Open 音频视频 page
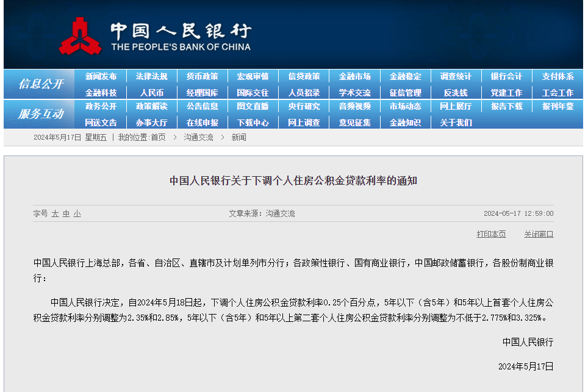Screen dimensions: 588x392 click(355, 107)
